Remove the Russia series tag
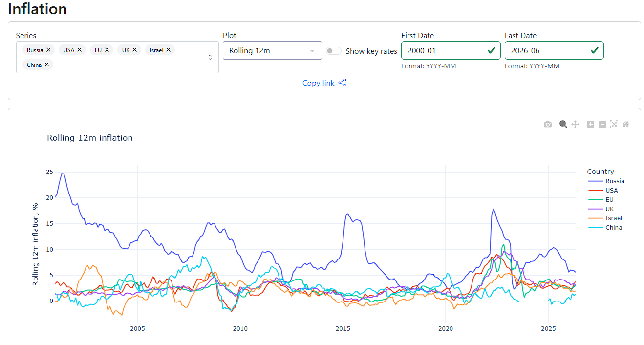This screenshot has width=644, height=345. 48,50
